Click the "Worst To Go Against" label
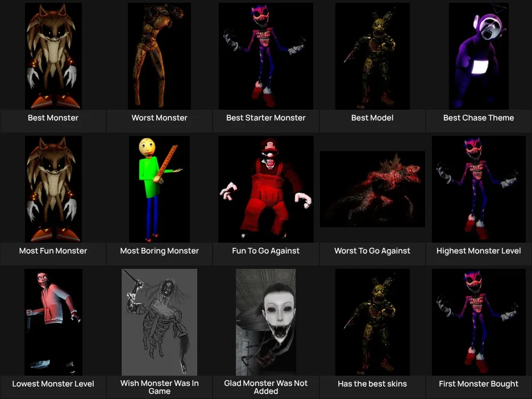This screenshot has width=532, height=399. (x=372, y=251)
